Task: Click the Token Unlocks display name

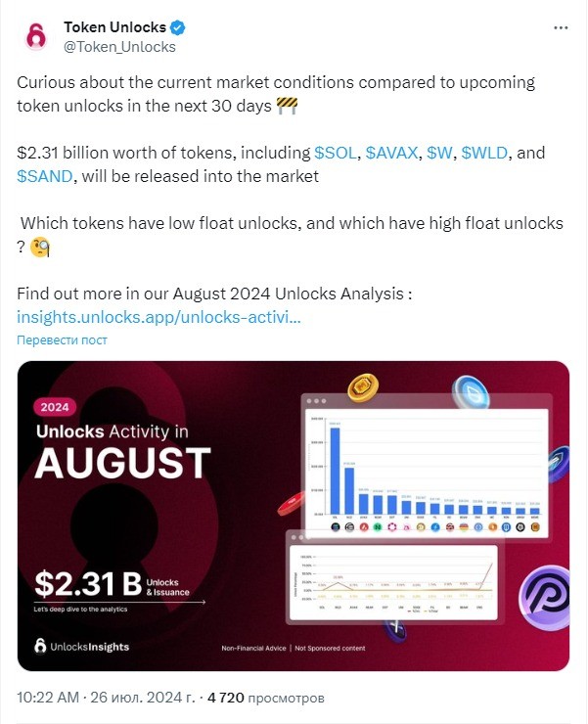Action: click(x=115, y=27)
